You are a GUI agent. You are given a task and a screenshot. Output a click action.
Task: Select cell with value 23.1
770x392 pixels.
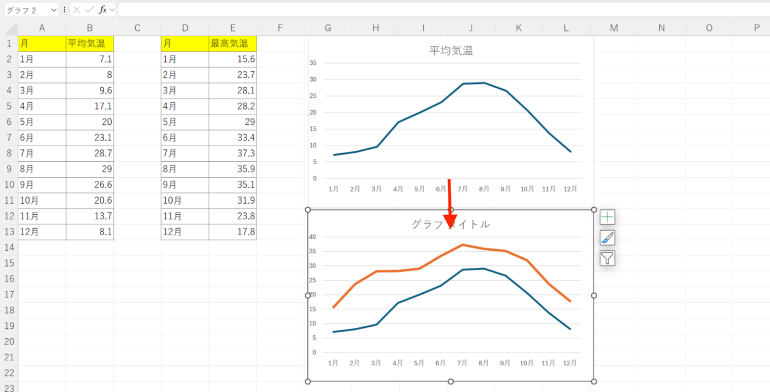pos(89,138)
